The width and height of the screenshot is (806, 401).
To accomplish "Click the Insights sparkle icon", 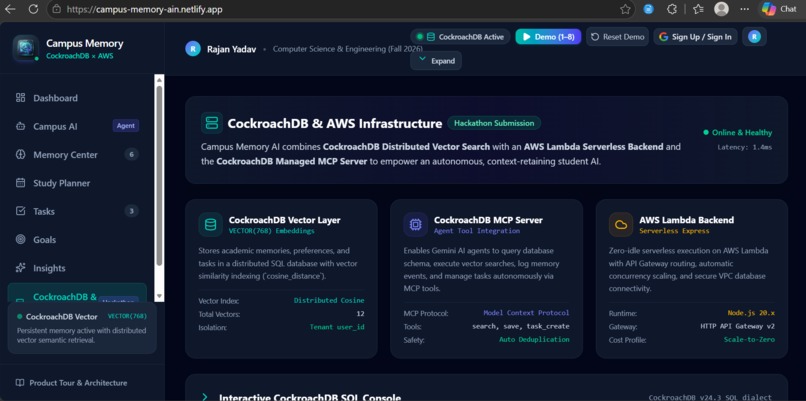I will [x=21, y=267].
